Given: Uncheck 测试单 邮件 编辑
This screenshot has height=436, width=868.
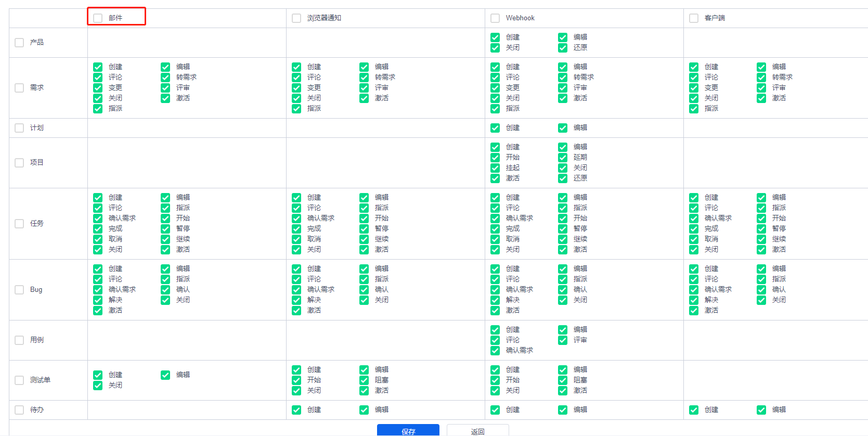Looking at the screenshot, I should pyautogui.click(x=165, y=375).
